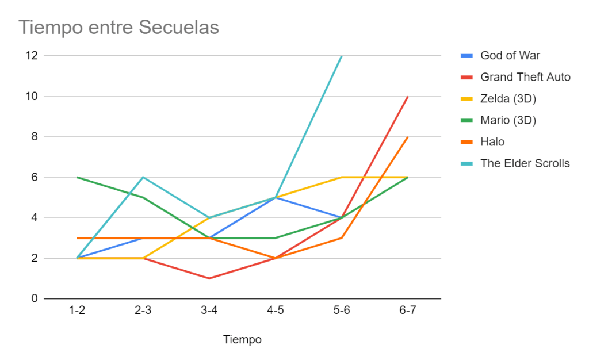
Task: Click the God of War legend color swatch
Action: 466,56
